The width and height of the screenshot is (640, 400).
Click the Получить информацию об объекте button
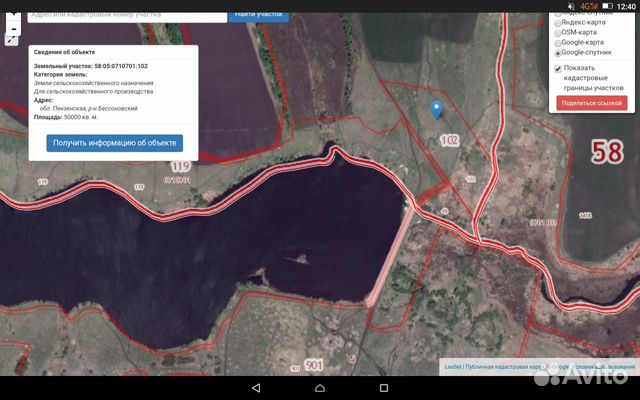[115, 143]
